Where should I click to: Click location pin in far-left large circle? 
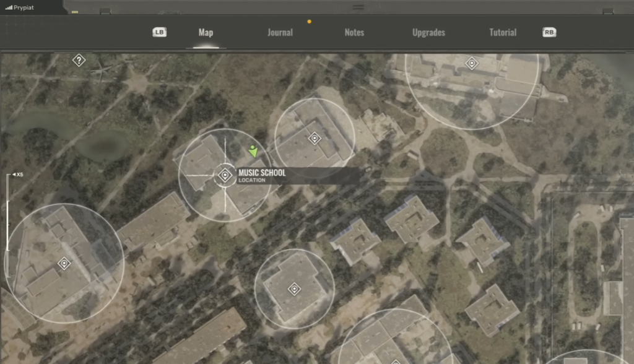coord(64,264)
